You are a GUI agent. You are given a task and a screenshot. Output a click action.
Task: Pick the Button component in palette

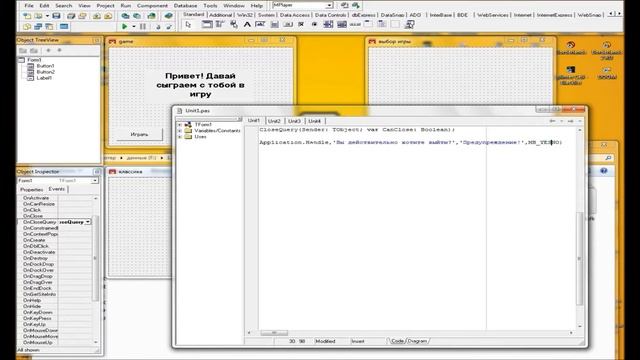(x=288, y=24)
